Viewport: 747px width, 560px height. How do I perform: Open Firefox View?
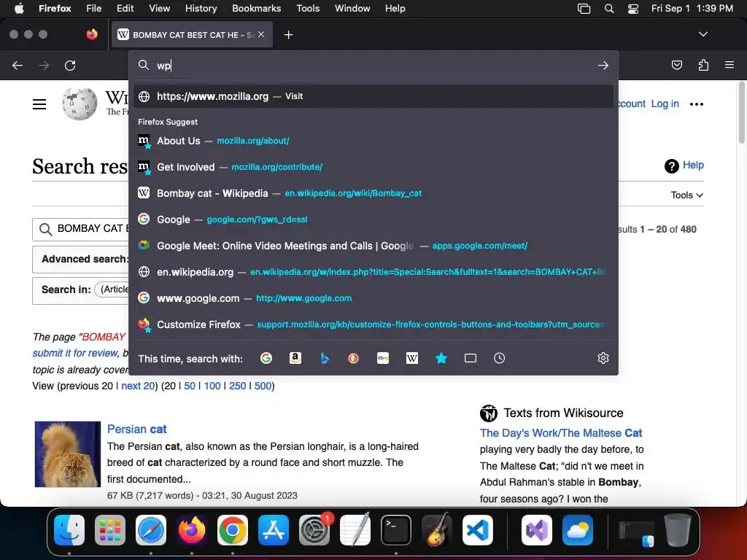pyautogui.click(x=92, y=34)
